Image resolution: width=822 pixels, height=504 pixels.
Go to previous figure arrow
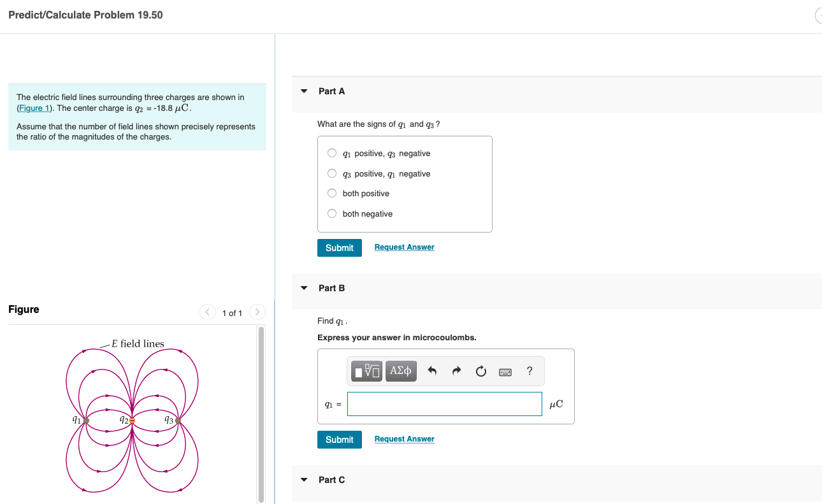click(208, 312)
